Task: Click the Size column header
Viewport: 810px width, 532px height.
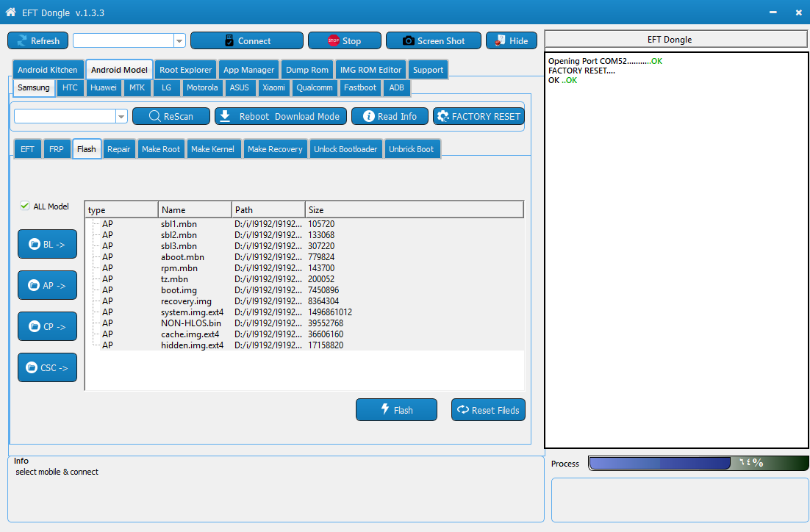Action: click(415, 209)
